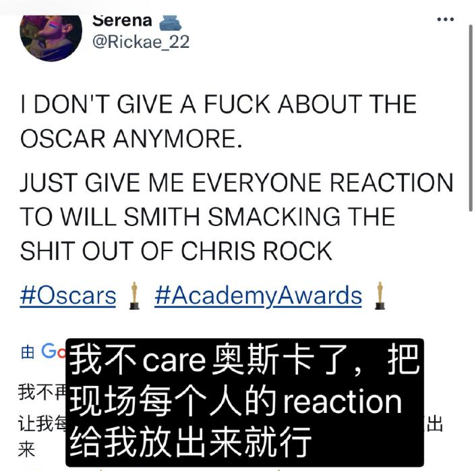This screenshot has width=476, height=471.
Task: Open the @Rickae_22 handle
Action: point(141,42)
